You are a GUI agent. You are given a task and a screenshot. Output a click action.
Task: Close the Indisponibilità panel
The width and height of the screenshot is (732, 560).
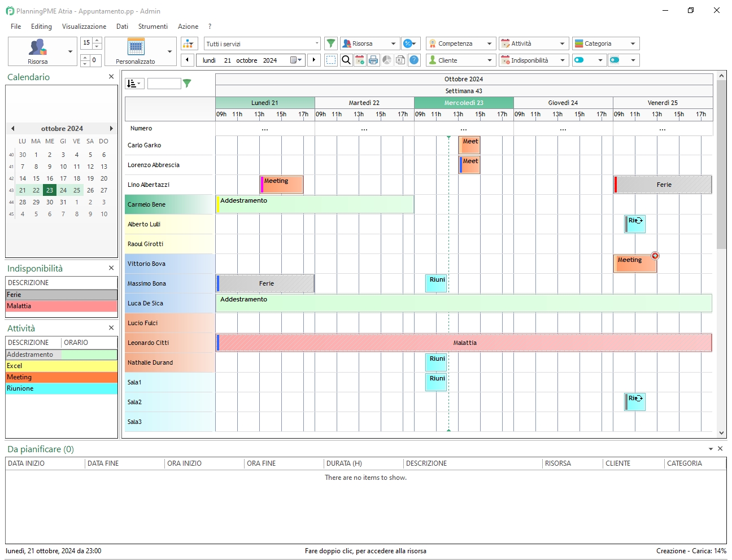click(111, 268)
